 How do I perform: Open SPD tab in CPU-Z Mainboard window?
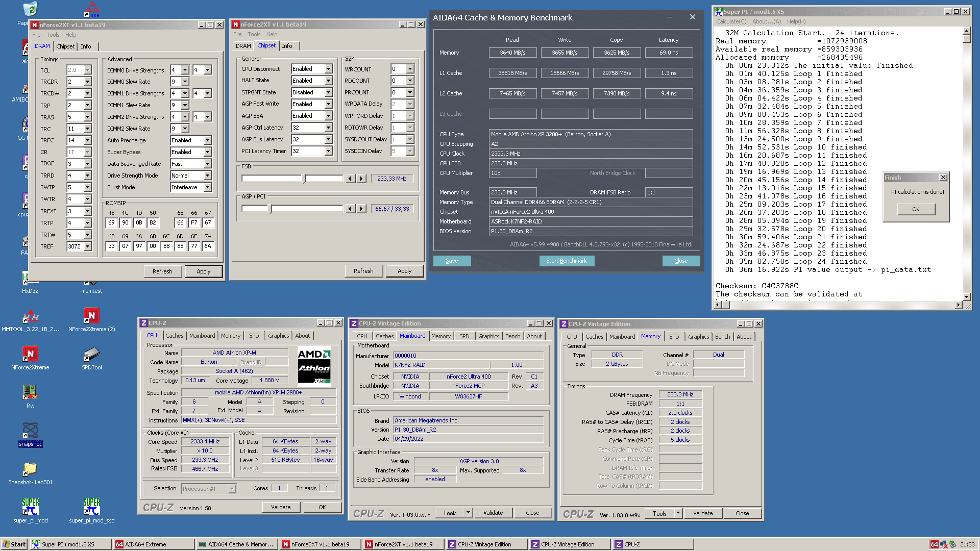464,336
